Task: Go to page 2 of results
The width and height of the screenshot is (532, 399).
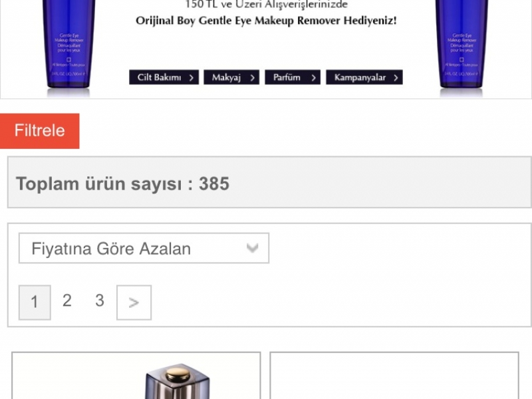Action: coord(67,301)
